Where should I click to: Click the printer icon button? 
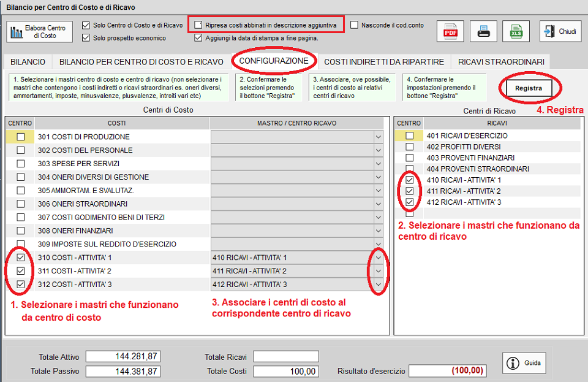pos(483,31)
